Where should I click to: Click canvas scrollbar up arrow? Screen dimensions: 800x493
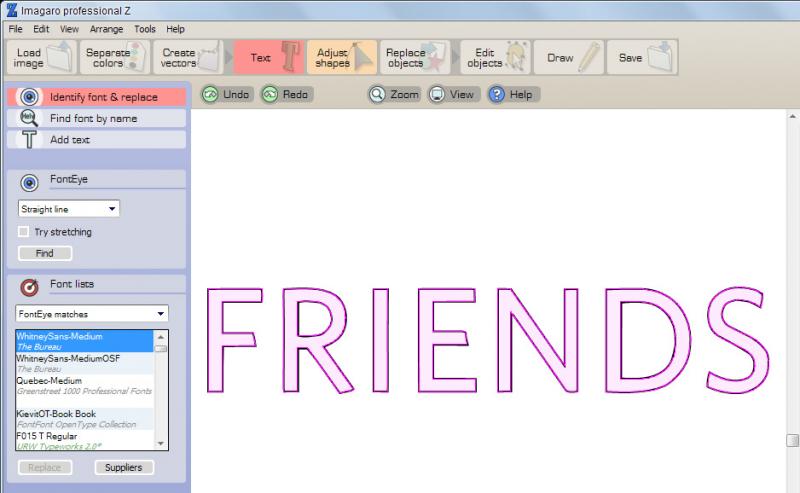point(792,116)
